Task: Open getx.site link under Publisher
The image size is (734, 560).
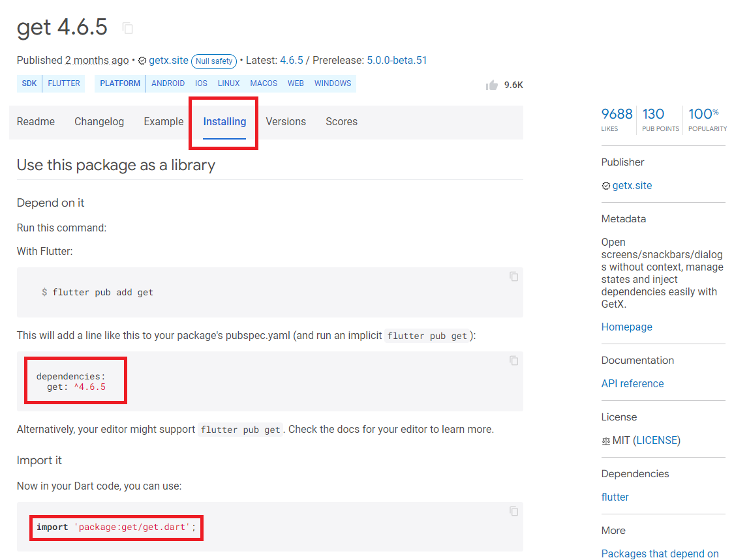Action: pyautogui.click(x=632, y=185)
